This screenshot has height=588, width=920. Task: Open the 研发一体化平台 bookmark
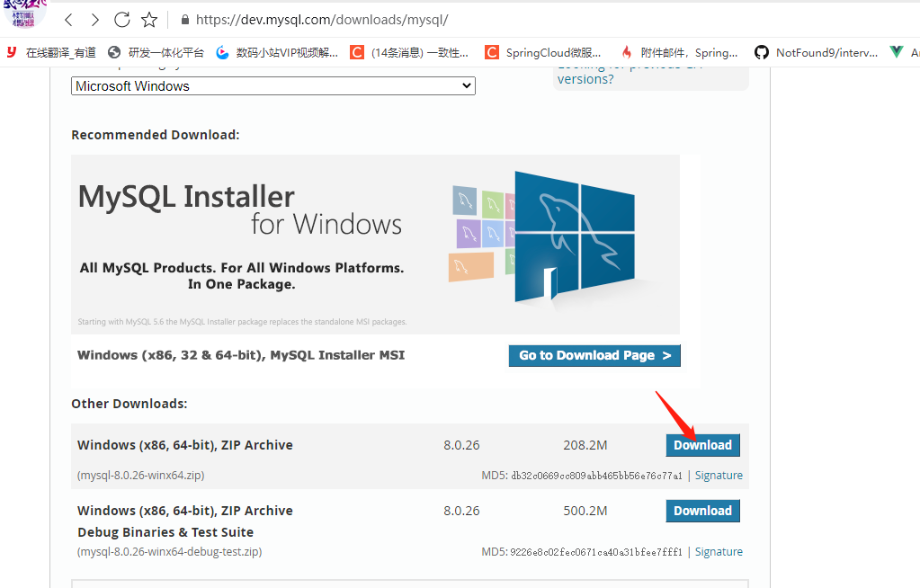(156, 53)
